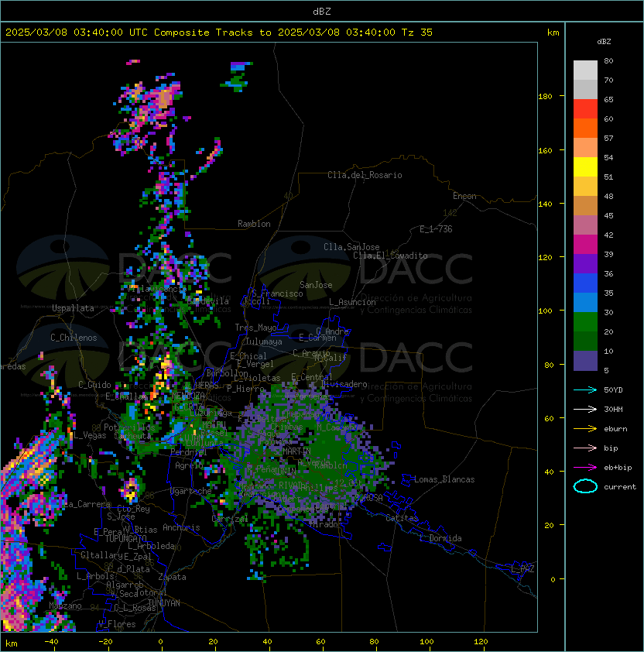The width and height of the screenshot is (644, 652).
Task: Click the km unit label at bottom left
Action: 12,643
